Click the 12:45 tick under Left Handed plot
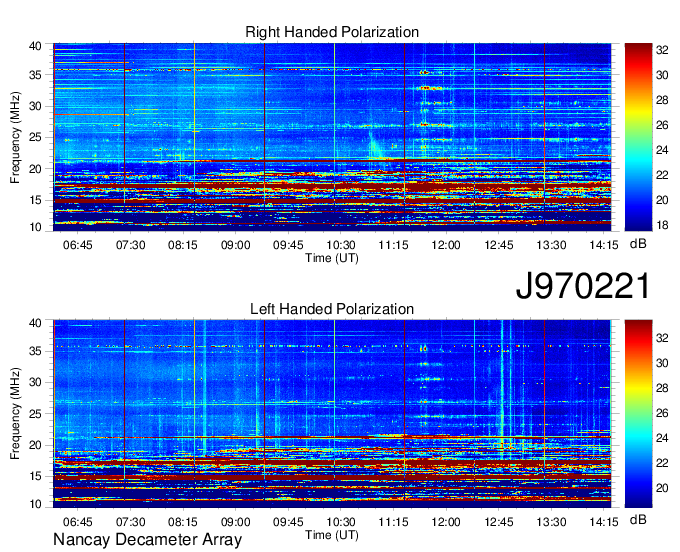Viewport: 680px width, 552px height. 499,522
